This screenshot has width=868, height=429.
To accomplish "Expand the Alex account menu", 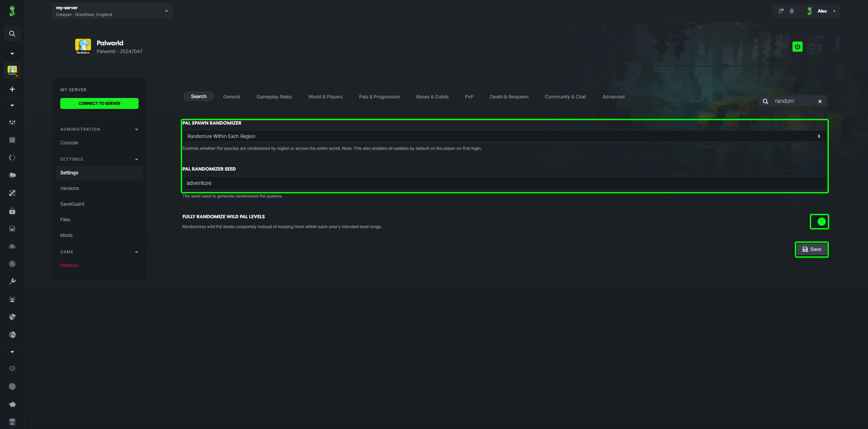I will coord(822,11).
